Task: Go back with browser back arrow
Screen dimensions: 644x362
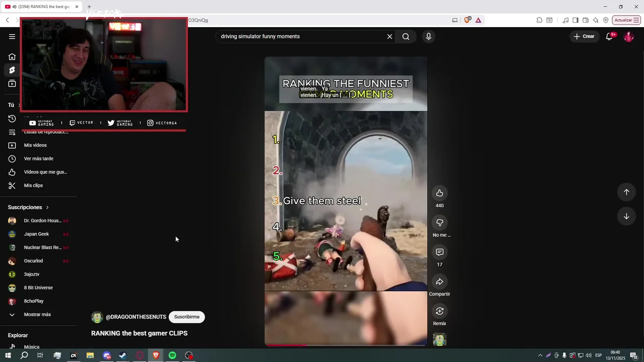Action: [x=7, y=20]
